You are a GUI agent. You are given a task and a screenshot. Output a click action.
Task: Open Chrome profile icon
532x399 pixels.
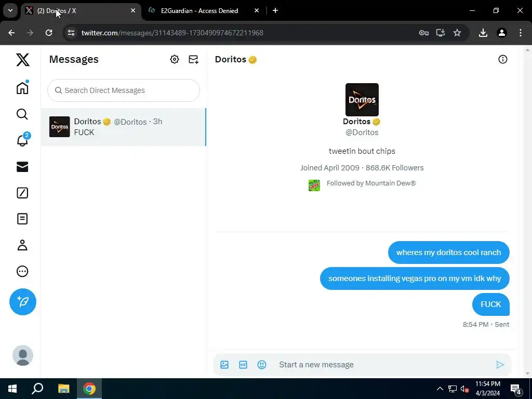point(501,33)
